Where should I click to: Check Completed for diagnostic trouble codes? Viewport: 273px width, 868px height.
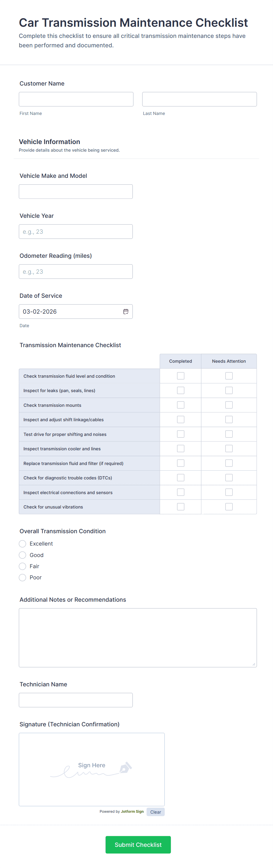pos(181,477)
